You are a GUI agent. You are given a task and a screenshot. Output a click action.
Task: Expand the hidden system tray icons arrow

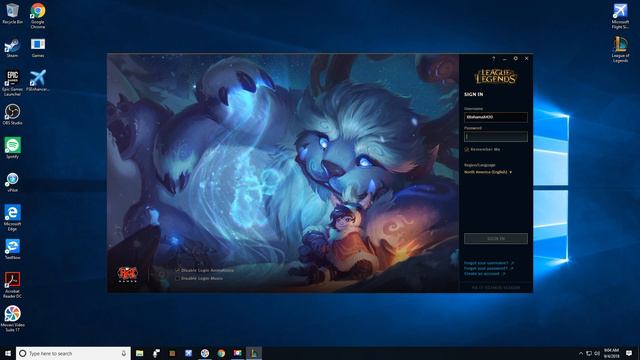(581, 353)
